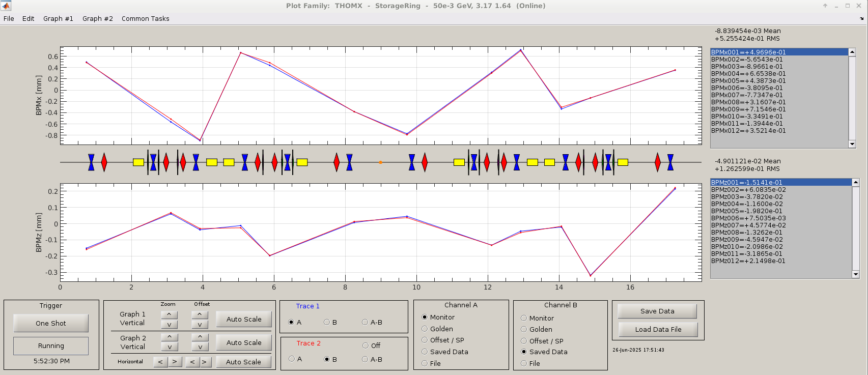Open the Graph #1 menu
The height and width of the screenshot is (375, 868).
58,19
